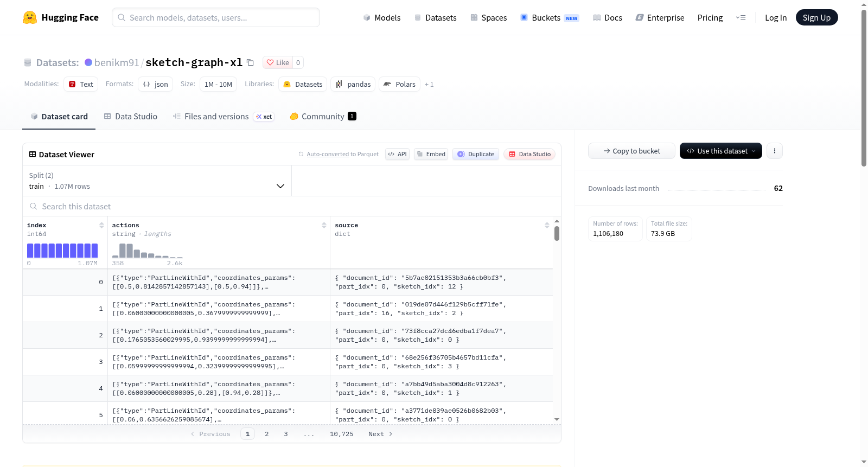Jump to the last page 10,725
Image resolution: width=868 pixels, height=467 pixels.
(x=342, y=434)
